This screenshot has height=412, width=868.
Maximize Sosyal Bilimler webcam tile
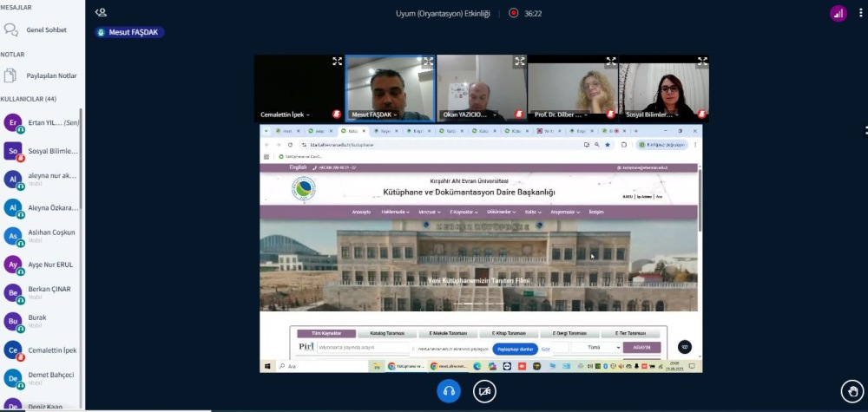click(702, 62)
